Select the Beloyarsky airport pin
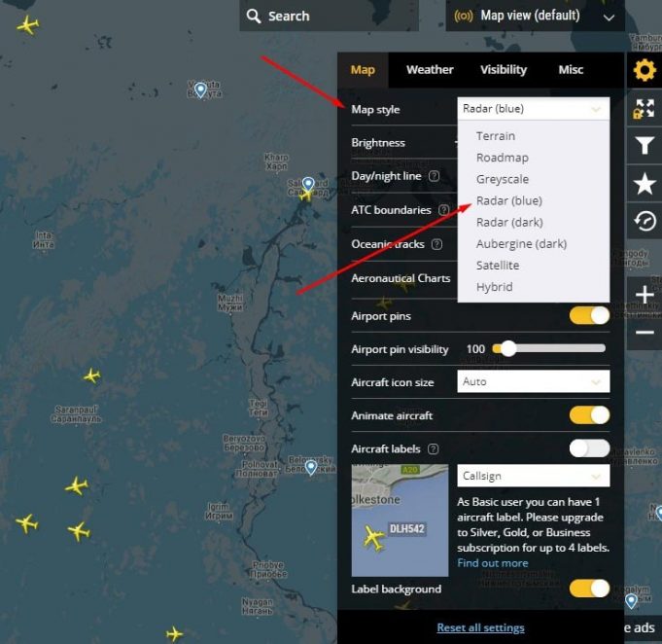Screen dimensions: 662x644 click(x=311, y=467)
